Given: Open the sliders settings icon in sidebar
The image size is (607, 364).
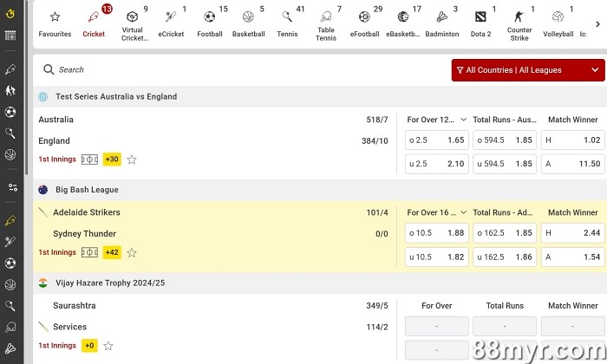Looking at the screenshot, I should [x=13, y=187].
